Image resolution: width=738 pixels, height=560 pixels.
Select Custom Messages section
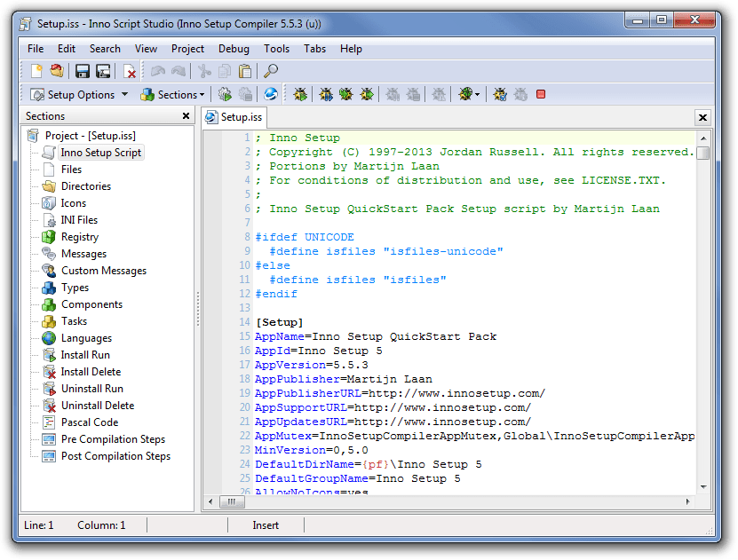coord(104,271)
